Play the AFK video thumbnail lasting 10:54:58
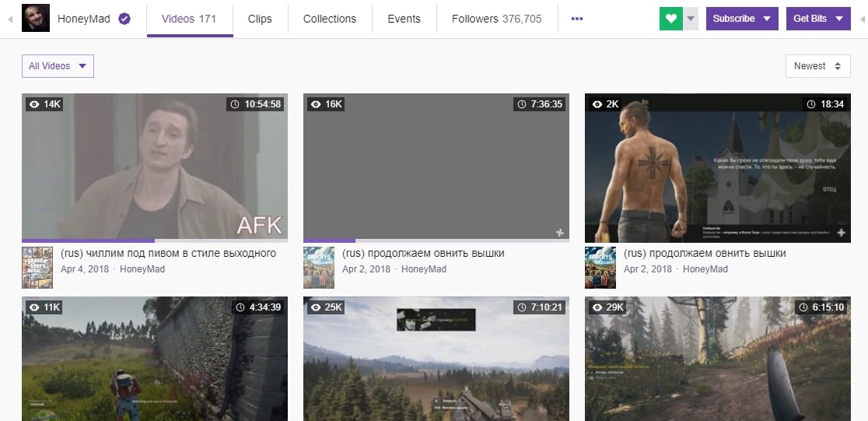Viewport: 868px width, 421px height. [x=155, y=167]
